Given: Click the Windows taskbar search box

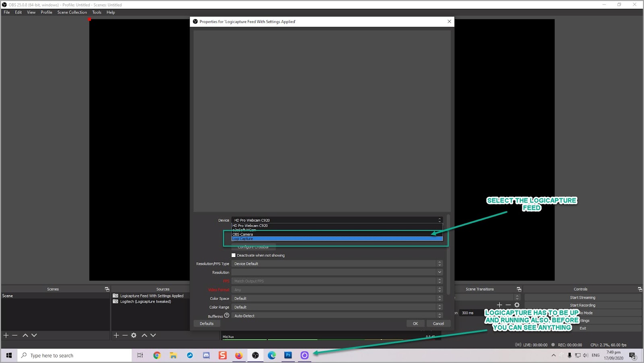Looking at the screenshot, I should [x=74, y=355].
